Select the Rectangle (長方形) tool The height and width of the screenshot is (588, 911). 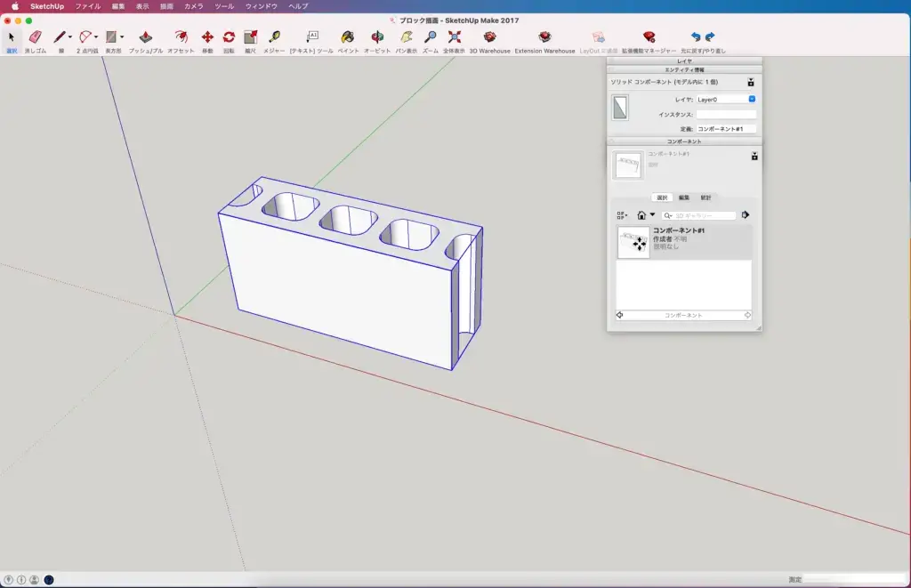[x=111, y=37]
